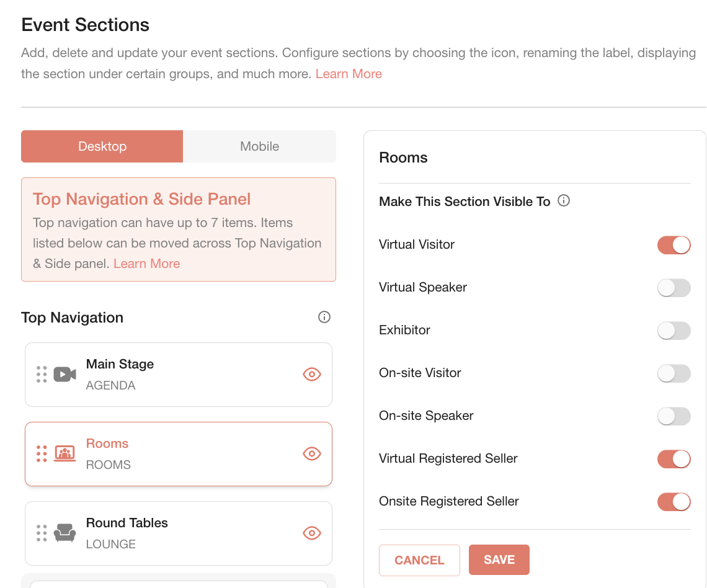The image size is (707, 588).
Task: Click the Round Tables drag handle
Action: 42,533
